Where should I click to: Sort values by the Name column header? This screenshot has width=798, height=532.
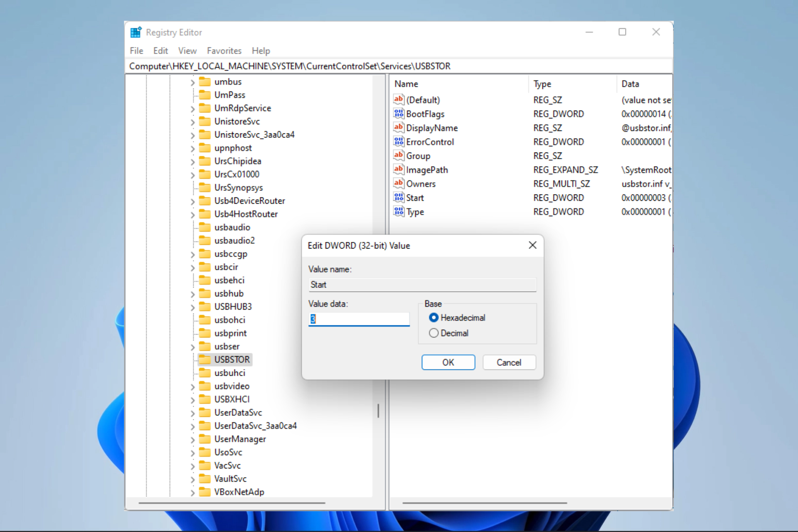click(x=459, y=84)
